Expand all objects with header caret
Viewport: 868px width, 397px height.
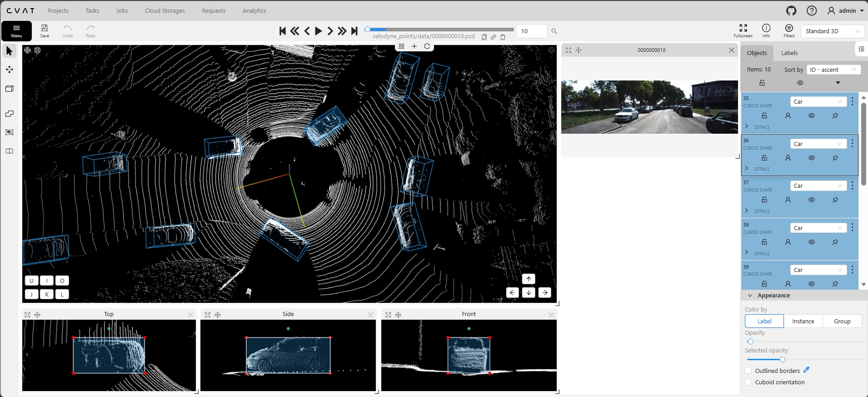pyautogui.click(x=838, y=83)
